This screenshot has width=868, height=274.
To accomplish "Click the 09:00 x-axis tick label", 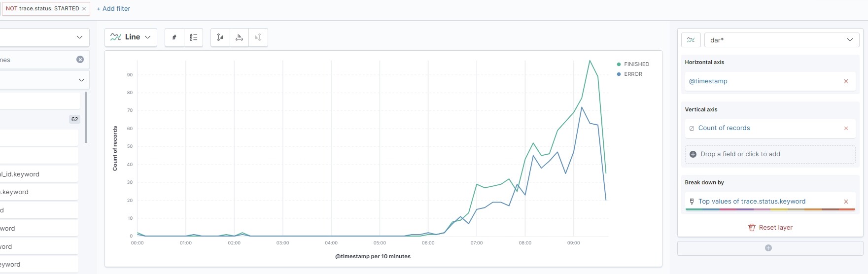I will coord(574,243).
